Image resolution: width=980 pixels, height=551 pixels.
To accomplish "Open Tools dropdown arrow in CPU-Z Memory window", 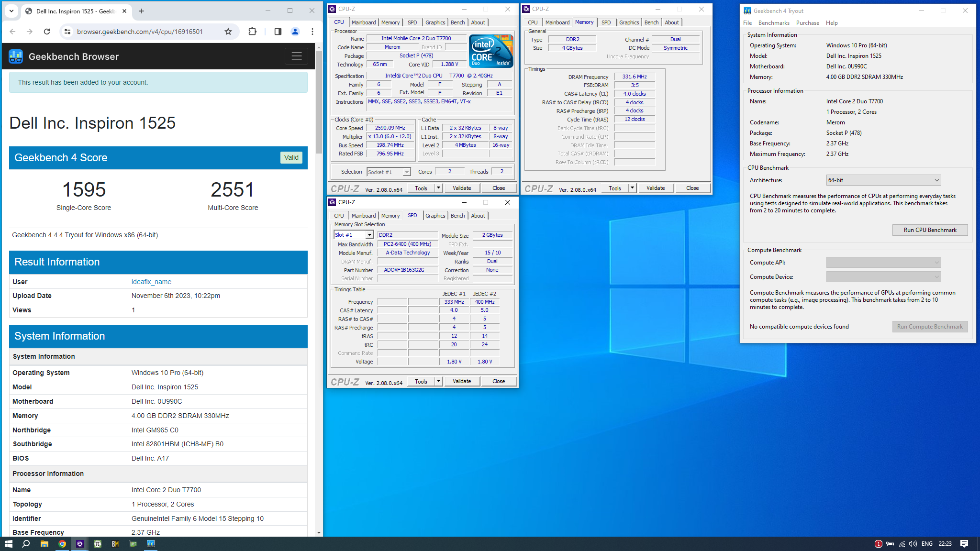I will 632,188.
